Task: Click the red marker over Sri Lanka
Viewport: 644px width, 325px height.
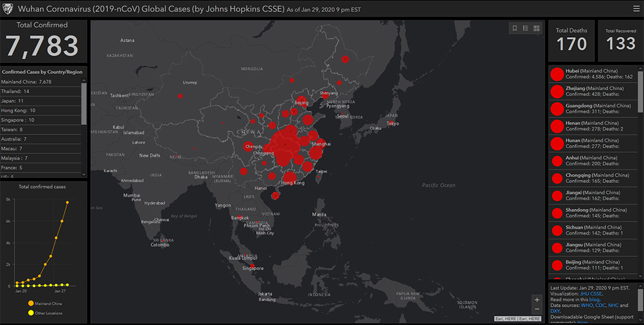Action: point(163,240)
